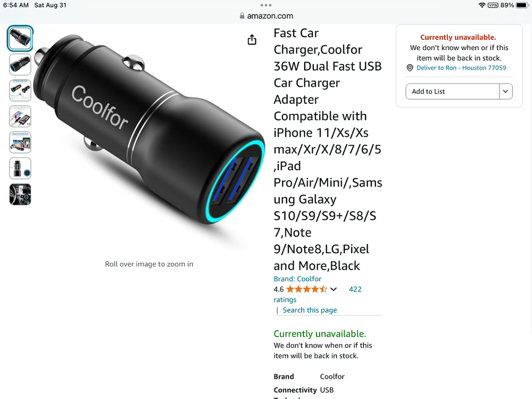Click Deliver to Ron - Houston 77059
532x399 pixels.
[x=461, y=68]
